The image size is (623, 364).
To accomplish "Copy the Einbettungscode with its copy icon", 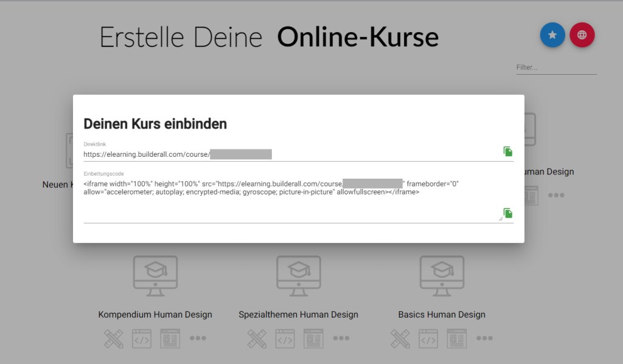I will tap(507, 213).
